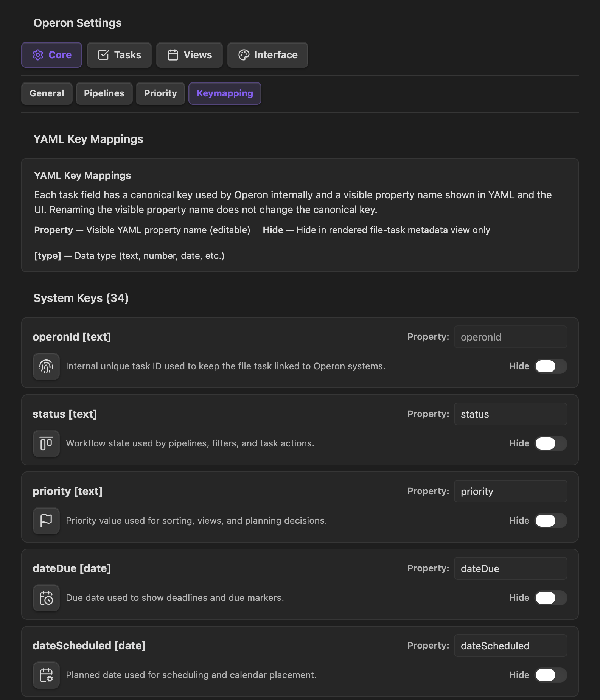
Task: Click 'Priority value used for sorting' description
Action: pyautogui.click(x=197, y=521)
